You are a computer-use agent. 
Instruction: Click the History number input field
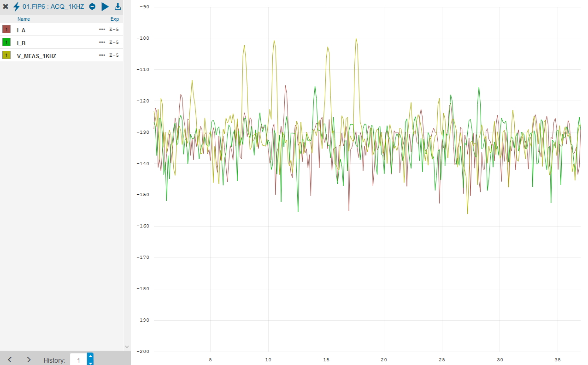[78, 359]
